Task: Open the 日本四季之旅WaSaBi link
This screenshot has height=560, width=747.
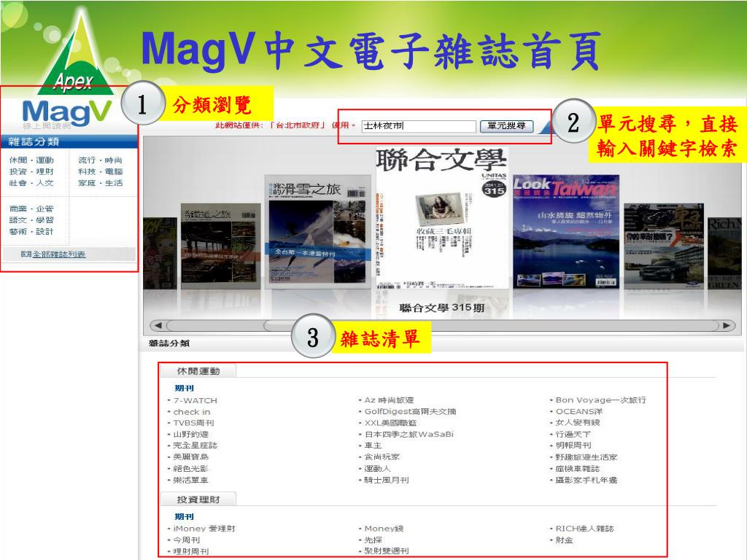Action: click(x=409, y=435)
